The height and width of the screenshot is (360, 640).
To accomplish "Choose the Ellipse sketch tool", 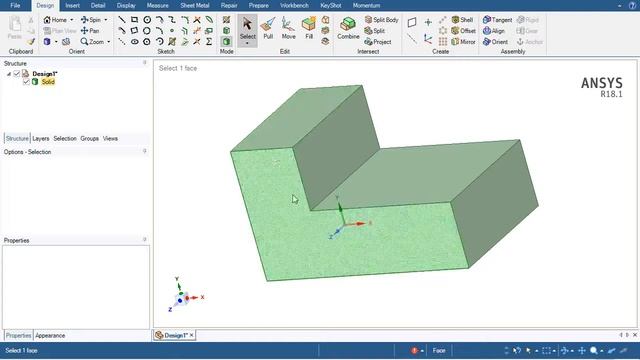I will (134, 42).
